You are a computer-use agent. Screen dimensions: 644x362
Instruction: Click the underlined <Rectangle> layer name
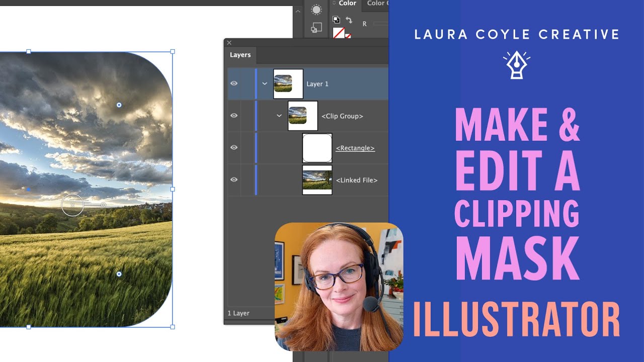pyautogui.click(x=355, y=148)
